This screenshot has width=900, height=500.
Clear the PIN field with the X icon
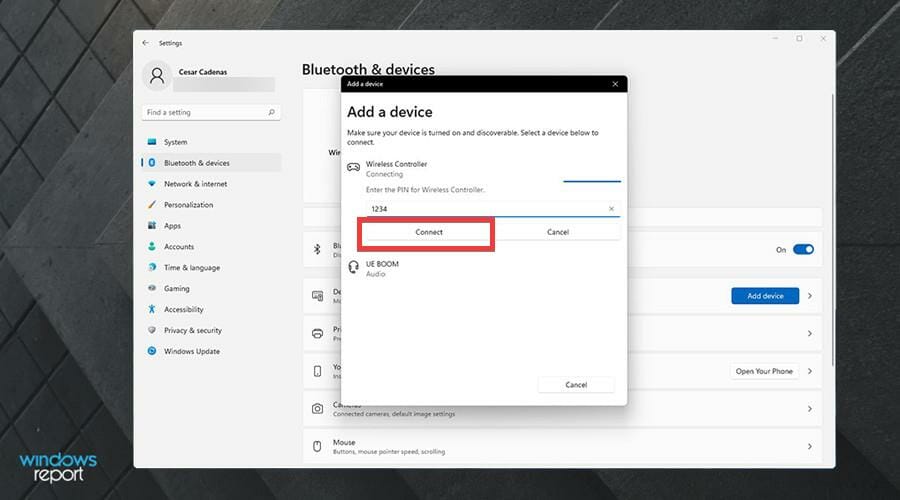[611, 209]
